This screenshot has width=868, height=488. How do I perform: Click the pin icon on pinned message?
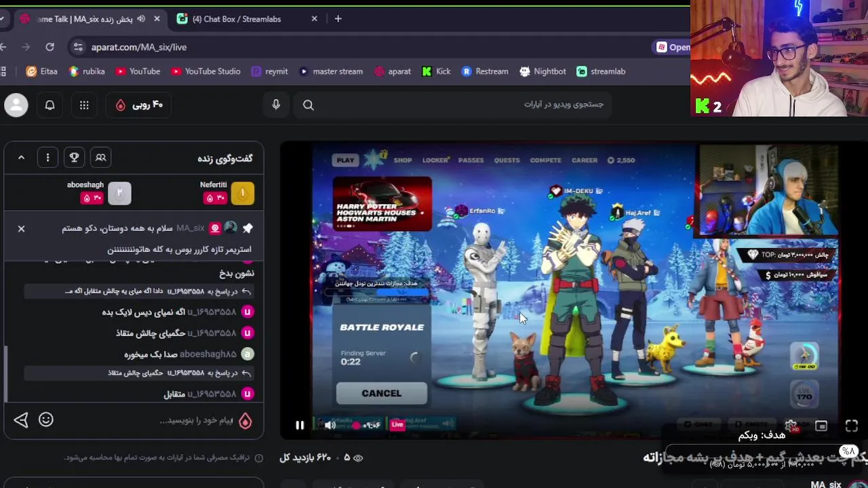(x=248, y=228)
